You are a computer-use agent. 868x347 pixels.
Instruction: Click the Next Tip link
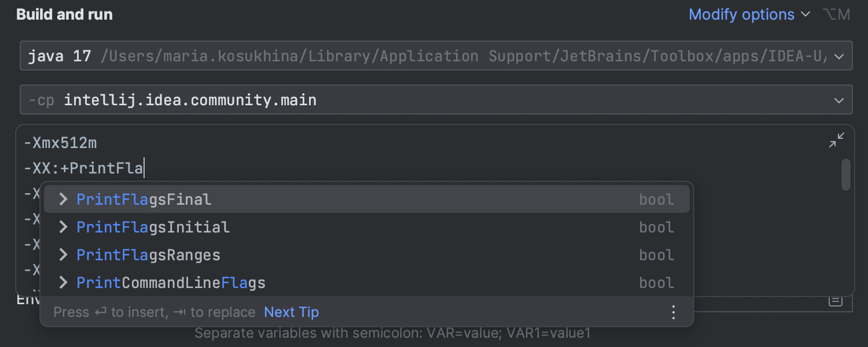tap(291, 312)
